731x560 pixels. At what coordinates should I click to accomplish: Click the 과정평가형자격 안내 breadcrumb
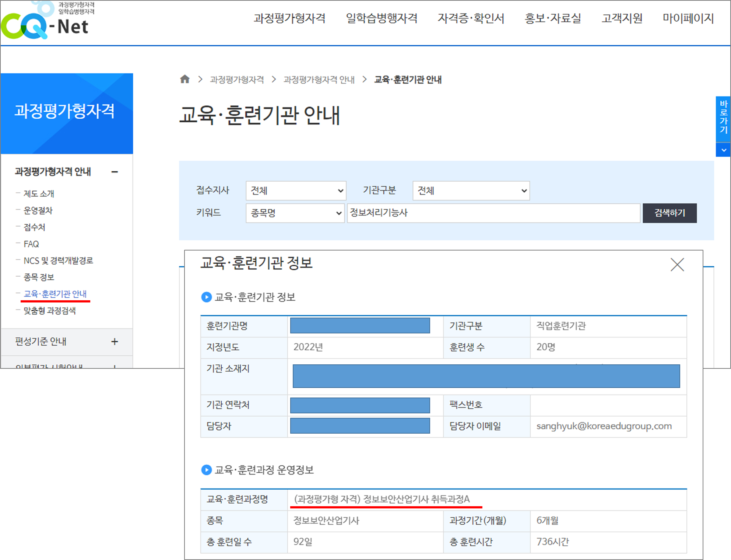319,80
